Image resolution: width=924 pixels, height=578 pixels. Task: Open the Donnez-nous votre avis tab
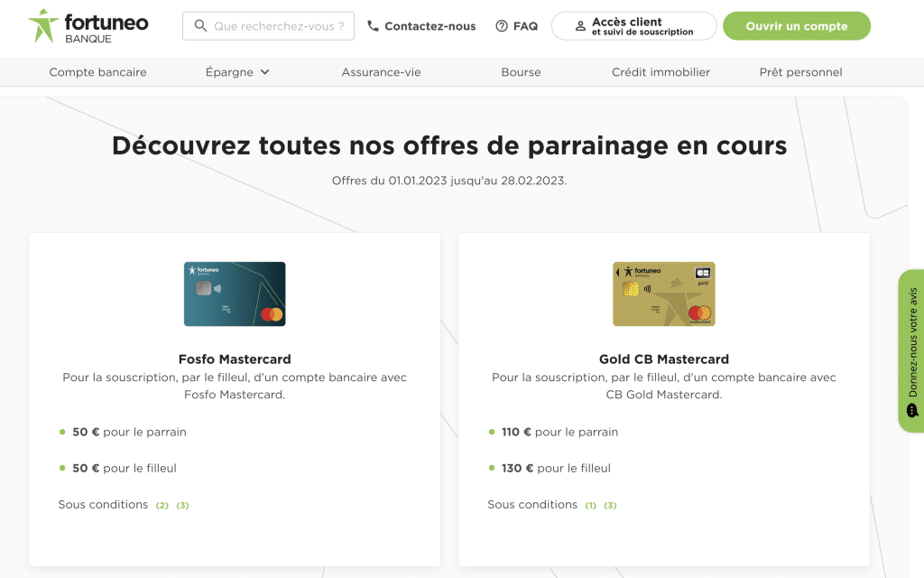tap(911, 351)
